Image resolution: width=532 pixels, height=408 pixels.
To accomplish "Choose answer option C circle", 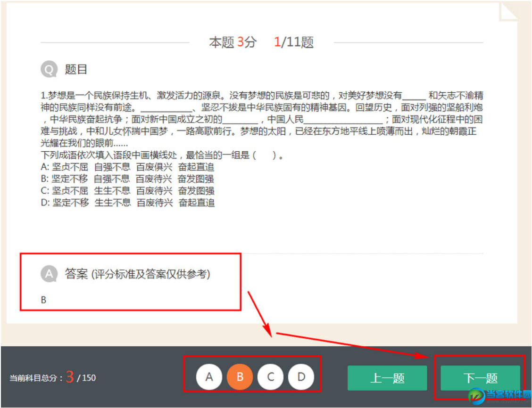I will 270,377.
